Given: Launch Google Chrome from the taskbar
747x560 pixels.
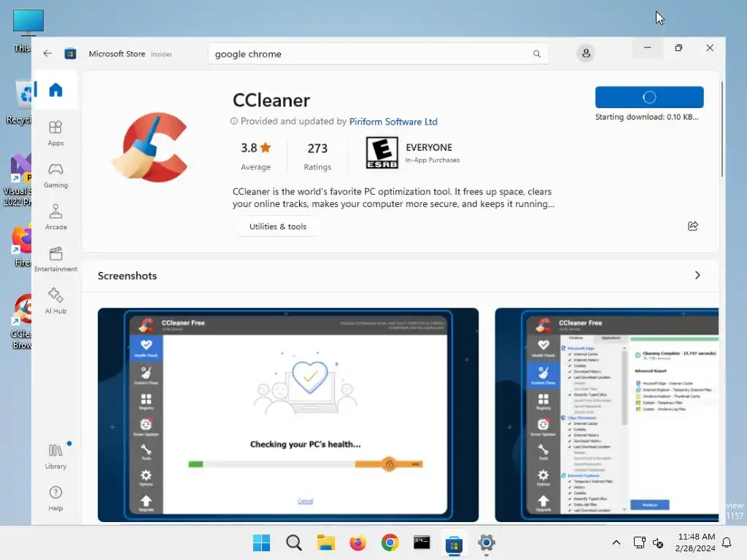Looking at the screenshot, I should point(390,542).
